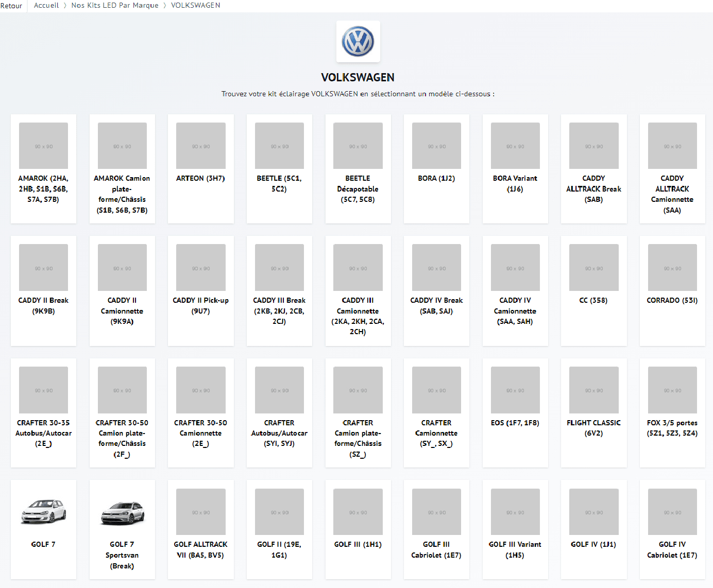713x588 pixels.
Task: Open GOLF ALLTRACK VII (BA5, BV5)
Action: point(201,530)
